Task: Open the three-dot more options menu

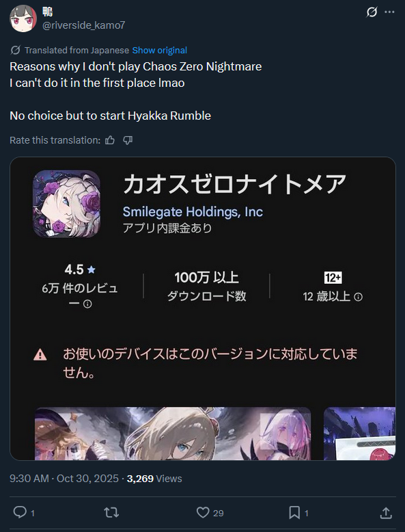Action: pyautogui.click(x=389, y=12)
